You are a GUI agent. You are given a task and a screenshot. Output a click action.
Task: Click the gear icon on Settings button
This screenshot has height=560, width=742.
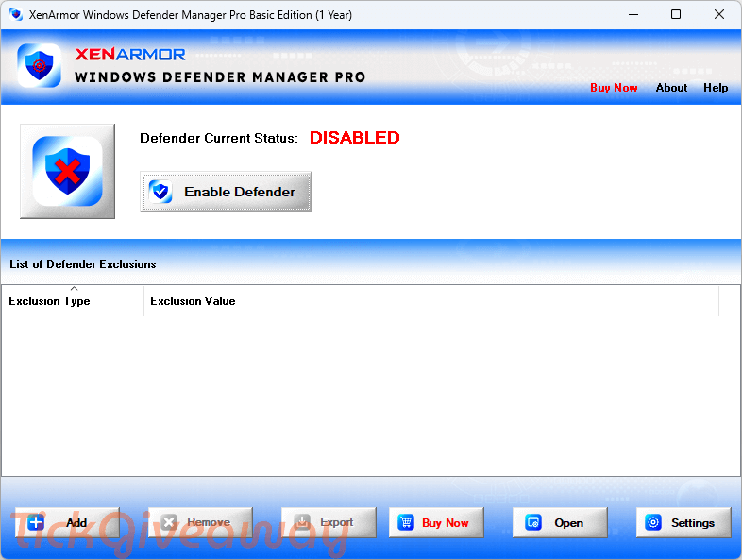point(653,522)
